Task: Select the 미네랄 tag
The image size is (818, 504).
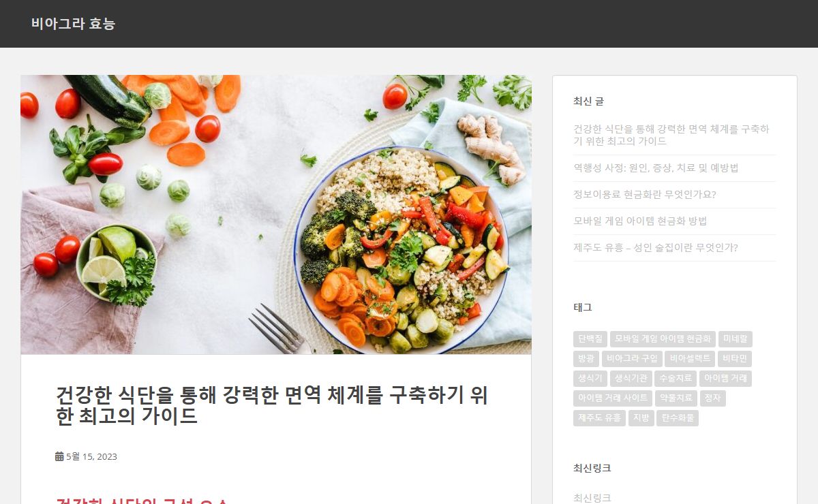Action: point(736,338)
